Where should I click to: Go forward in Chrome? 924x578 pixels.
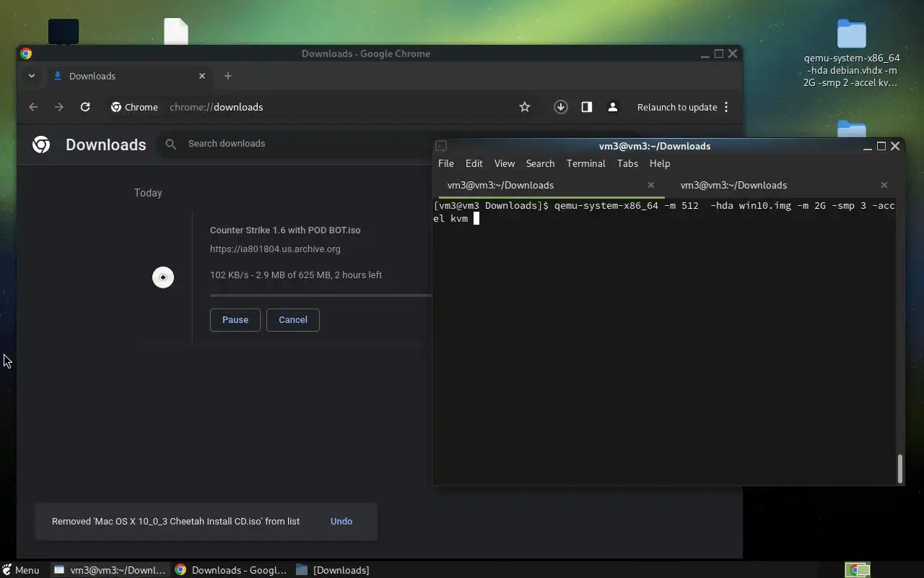pyautogui.click(x=59, y=107)
